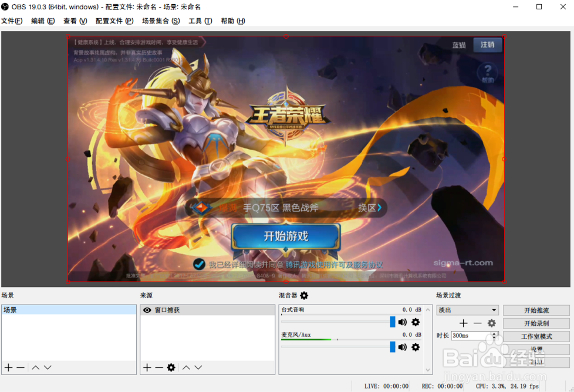Click 设置 button

(x=536, y=349)
